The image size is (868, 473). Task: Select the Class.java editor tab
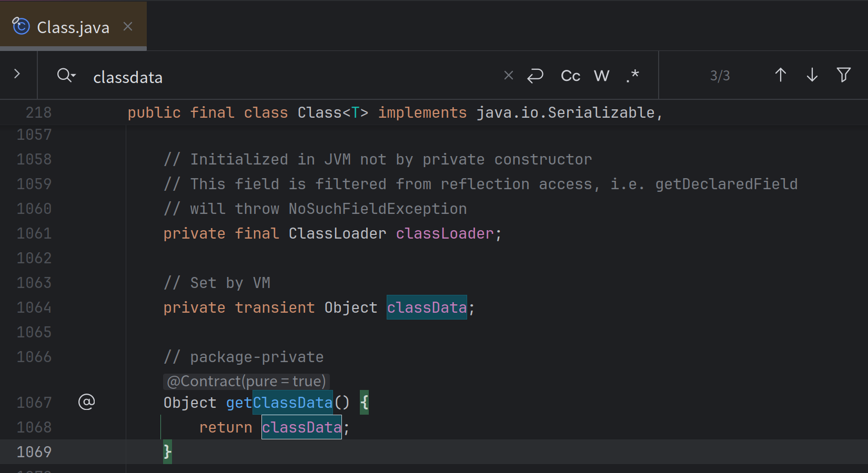click(x=73, y=26)
